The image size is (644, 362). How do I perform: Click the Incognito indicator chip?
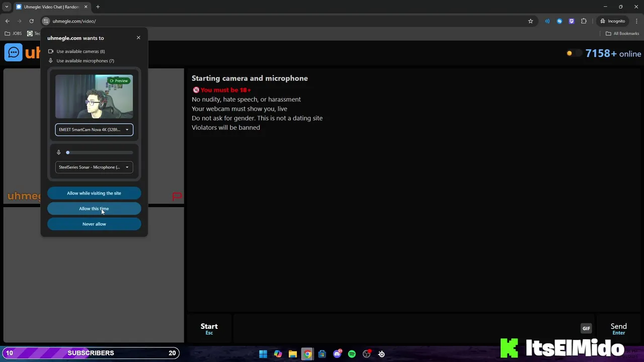tap(612, 21)
